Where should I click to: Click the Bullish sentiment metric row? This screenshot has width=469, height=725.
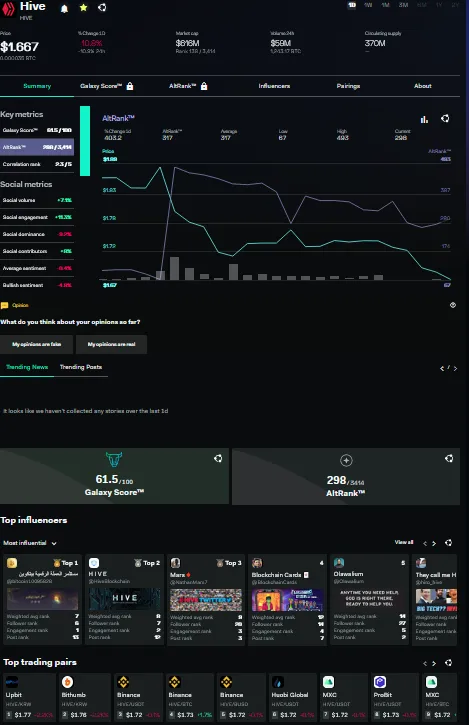click(37, 285)
